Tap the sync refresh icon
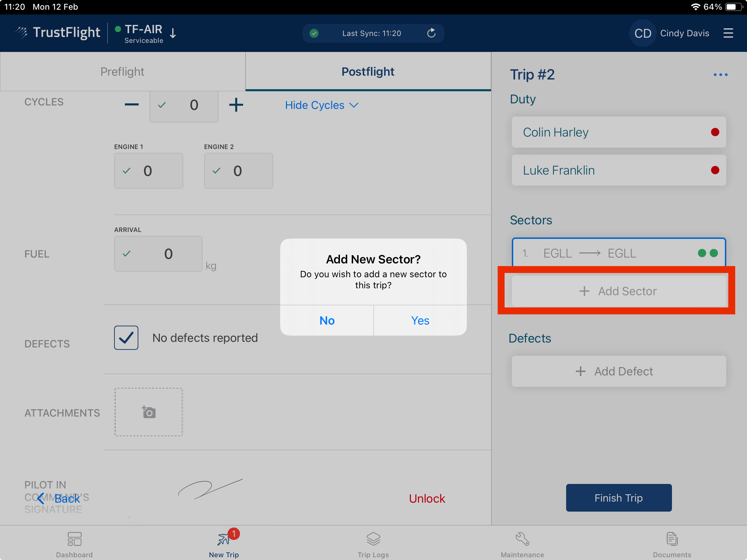 point(431,33)
